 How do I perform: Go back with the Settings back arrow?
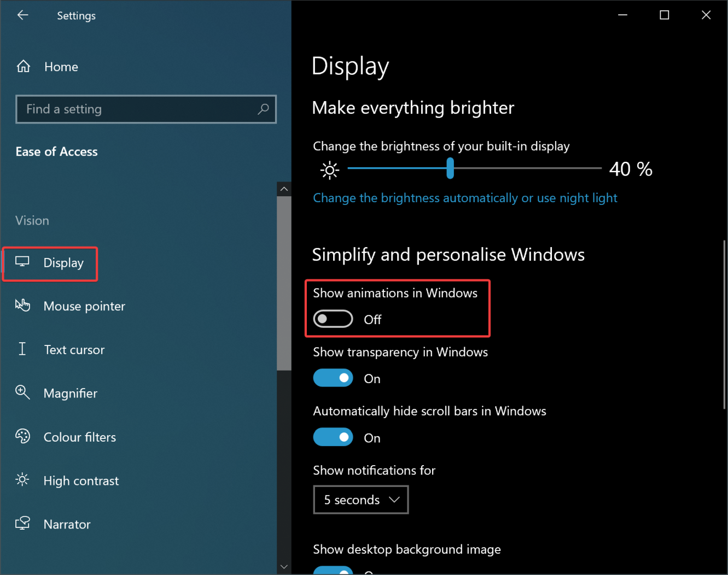click(x=22, y=15)
